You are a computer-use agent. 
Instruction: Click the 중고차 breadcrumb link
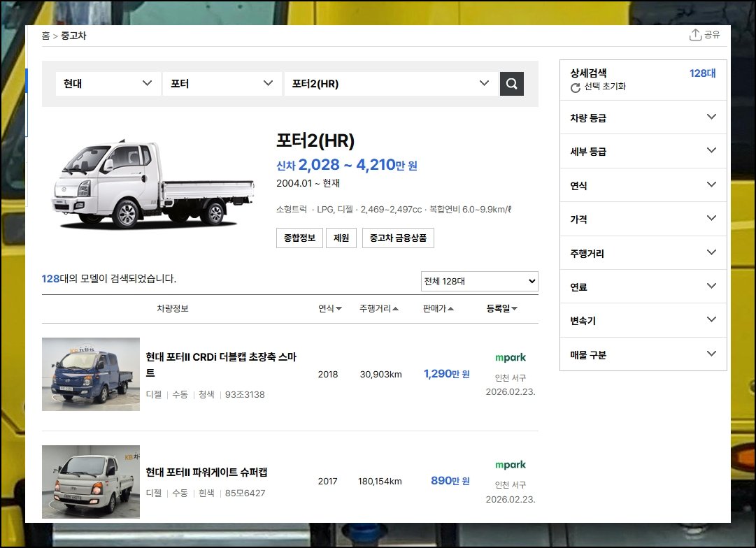(73, 36)
